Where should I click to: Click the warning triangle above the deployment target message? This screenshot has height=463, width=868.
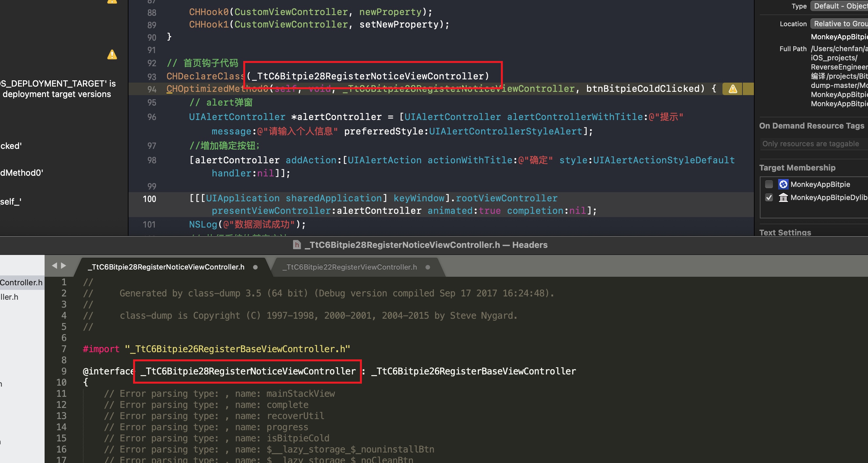coord(112,54)
